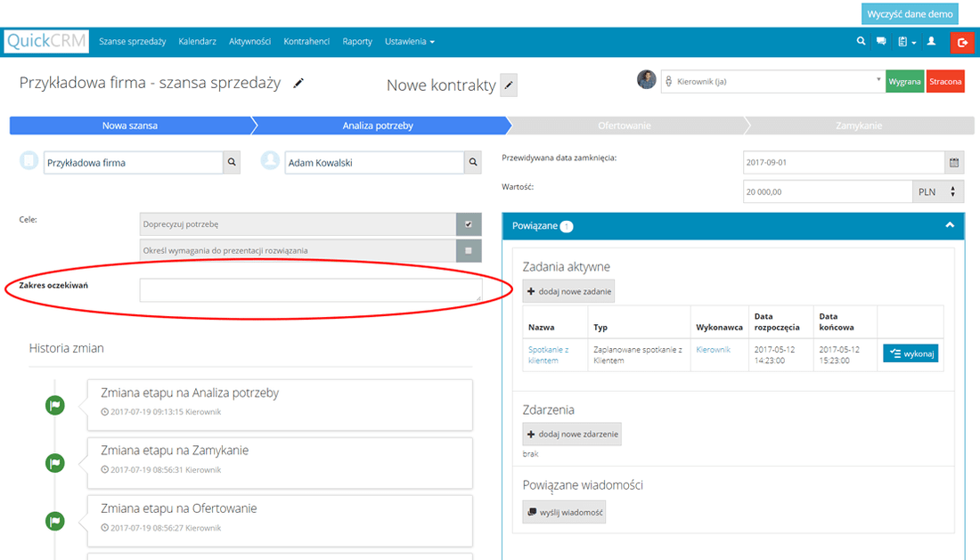Image resolution: width=980 pixels, height=560 pixels.
Task: Click the Wygrana button
Action: (905, 80)
